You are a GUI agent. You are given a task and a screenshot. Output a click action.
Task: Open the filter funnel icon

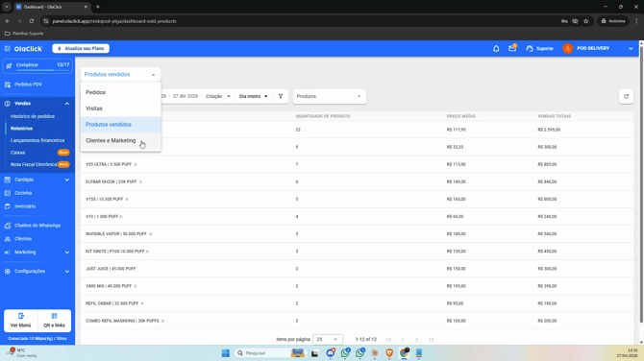[x=281, y=96]
